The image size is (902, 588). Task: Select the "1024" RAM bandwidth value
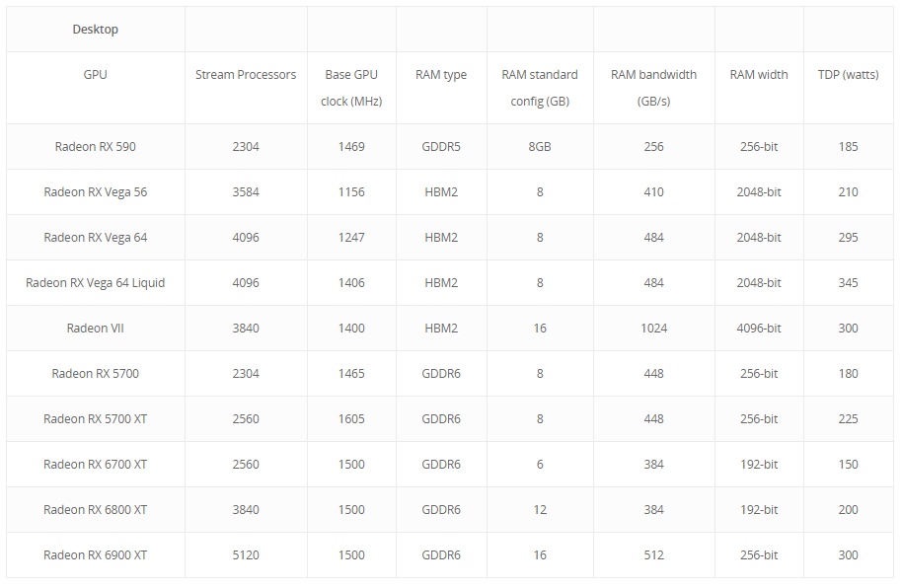pos(653,329)
